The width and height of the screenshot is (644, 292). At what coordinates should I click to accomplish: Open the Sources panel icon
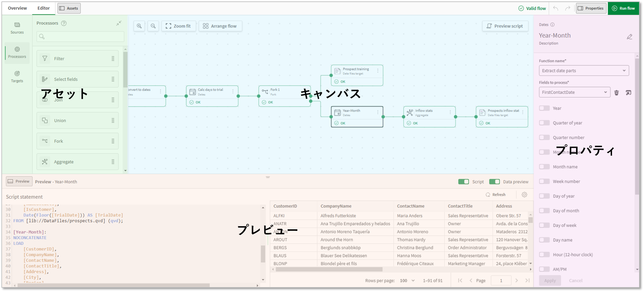17,25
